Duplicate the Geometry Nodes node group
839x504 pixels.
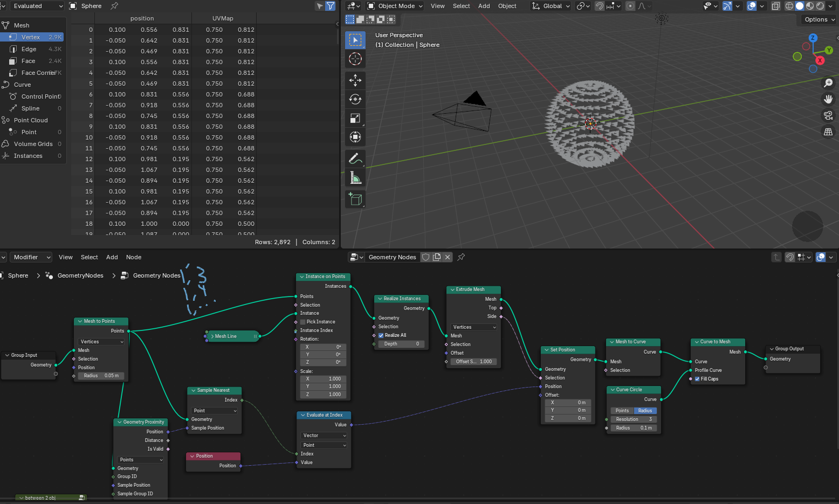(437, 257)
